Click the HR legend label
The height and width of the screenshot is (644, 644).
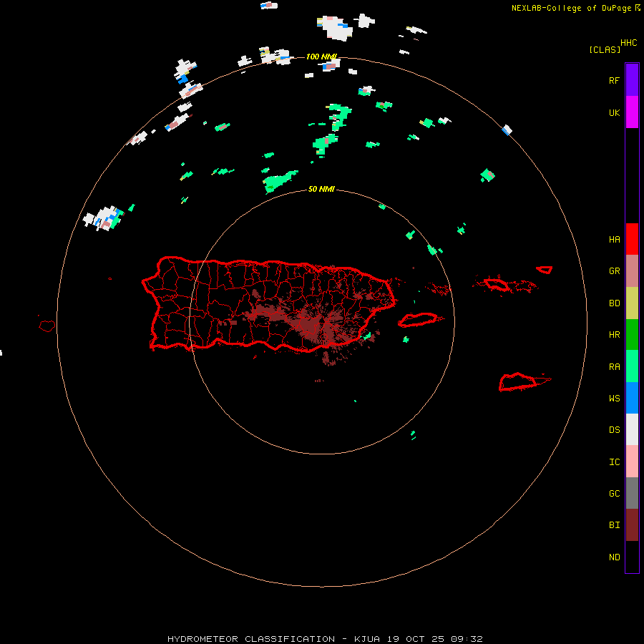pyautogui.click(x=614, y=335)
